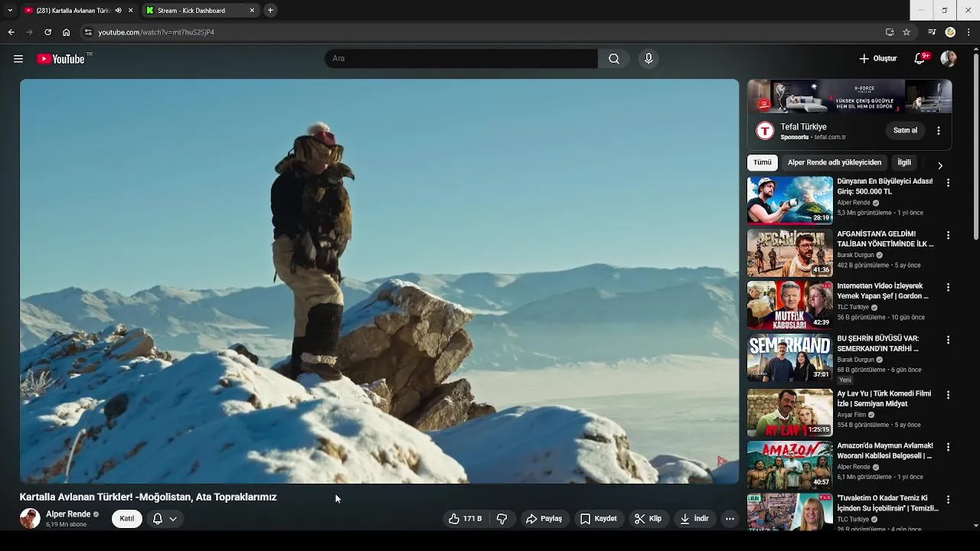Screen dimensions: 980x551
Task: Open Amazon'da Maymun Avlamak thumbnail
Action: click(790, 465)
